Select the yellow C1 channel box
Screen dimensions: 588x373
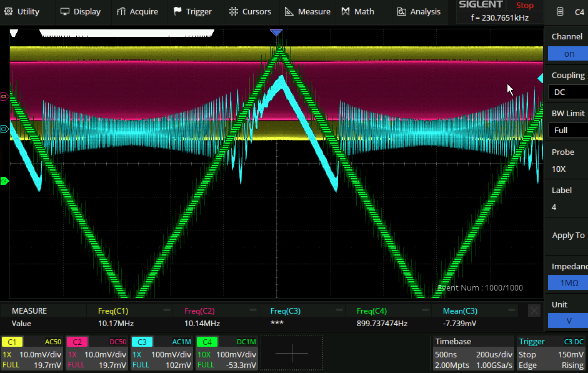coord(32,353)
